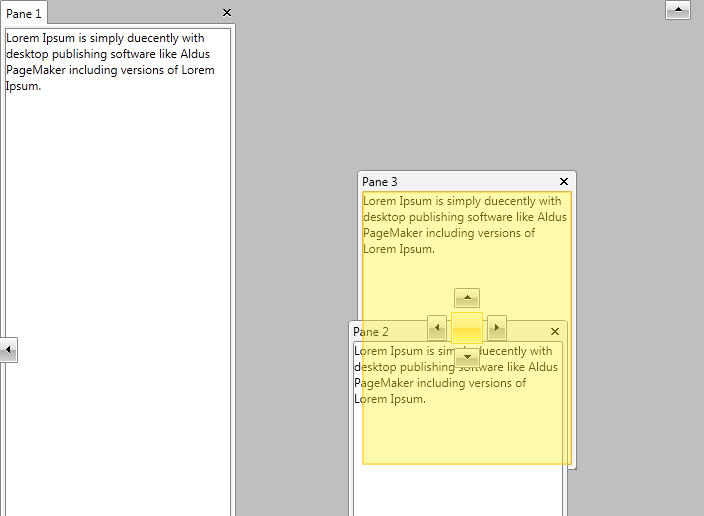
Task: Click the dock-top arrow in the docking compass
Action: [x=467, y=298]
